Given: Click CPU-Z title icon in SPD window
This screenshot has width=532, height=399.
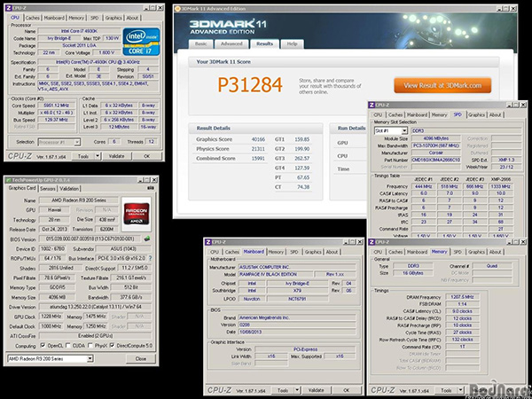Looking at the screenshot, I should pos(372,105).
